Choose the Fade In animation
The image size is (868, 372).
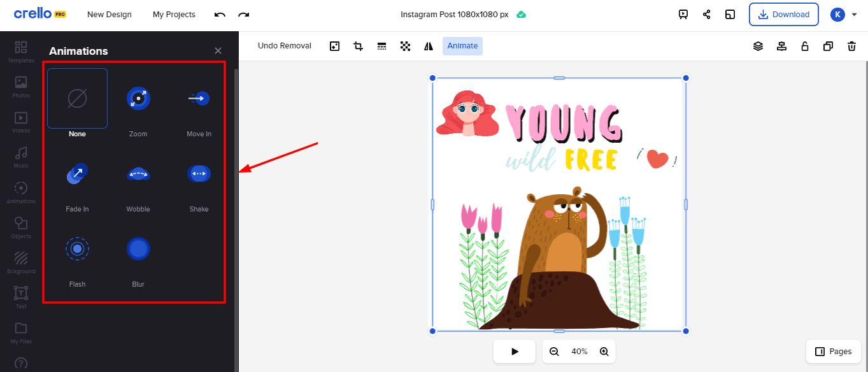tap(77, 174)
